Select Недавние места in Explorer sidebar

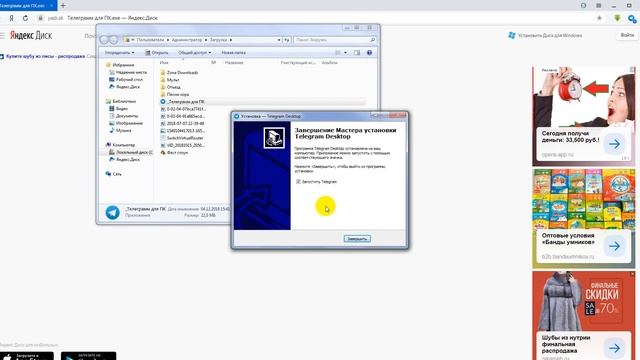[x=128, y=72]
